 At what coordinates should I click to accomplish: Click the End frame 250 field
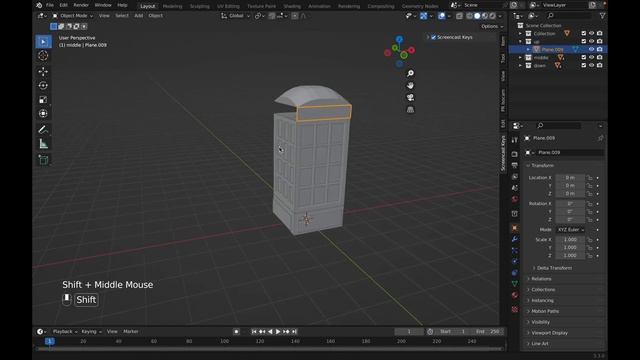coord(488,331)
